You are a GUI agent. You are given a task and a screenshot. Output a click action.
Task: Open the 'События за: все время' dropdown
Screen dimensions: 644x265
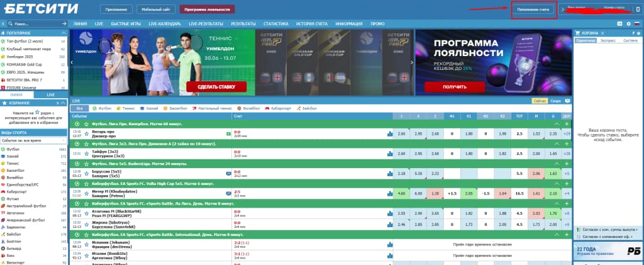[x=34, y=140]
